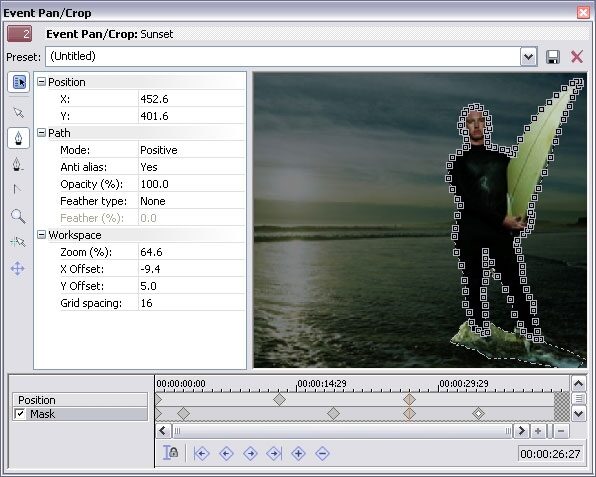Screen dimensions: 596x477
Task: Save the preset with the floppy icon
Action: 553,57
